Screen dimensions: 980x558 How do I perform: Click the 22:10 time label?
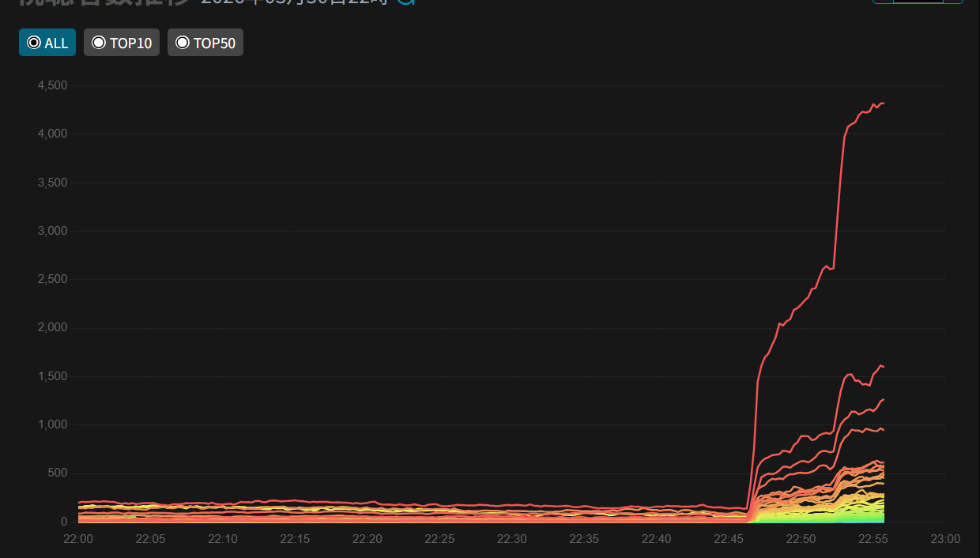[223, 539]
